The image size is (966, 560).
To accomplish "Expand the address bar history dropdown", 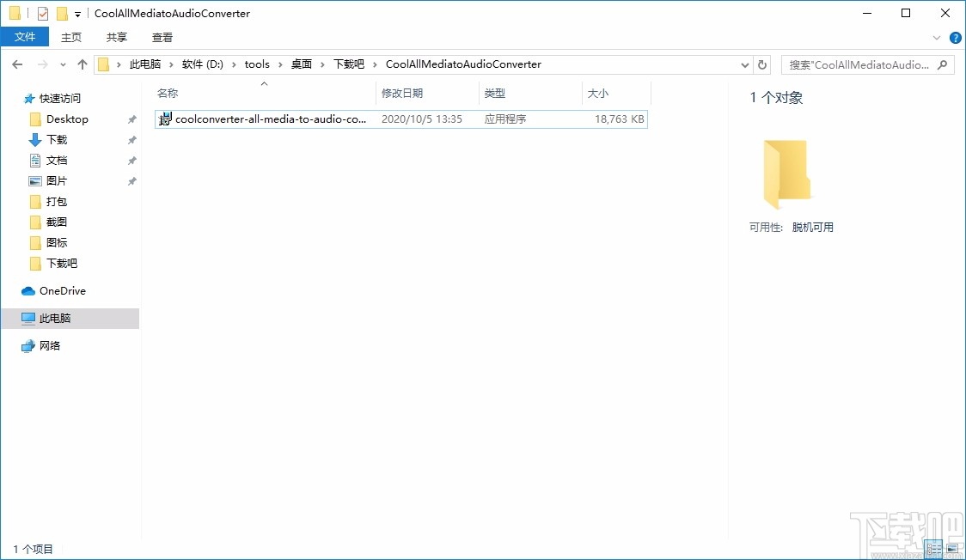I will pos(744,64).
